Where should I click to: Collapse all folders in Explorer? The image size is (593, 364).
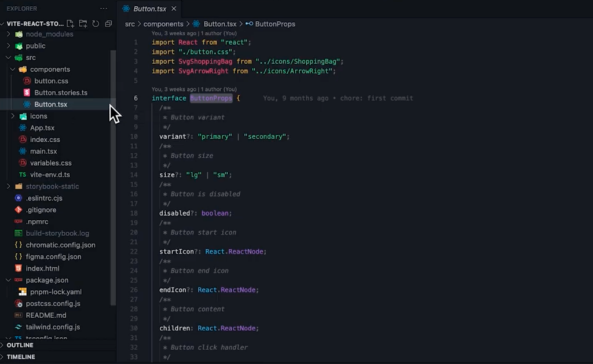click(108, 24)
